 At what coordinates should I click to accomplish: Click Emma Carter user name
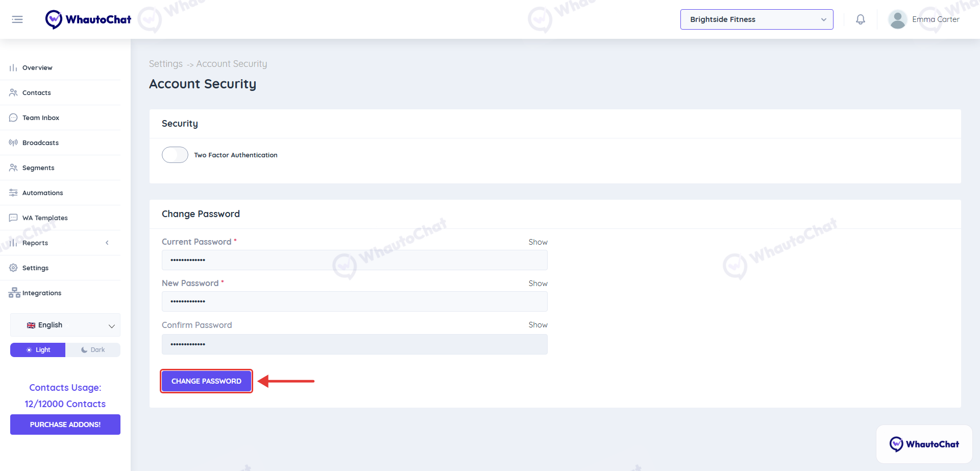pos(936,19)
